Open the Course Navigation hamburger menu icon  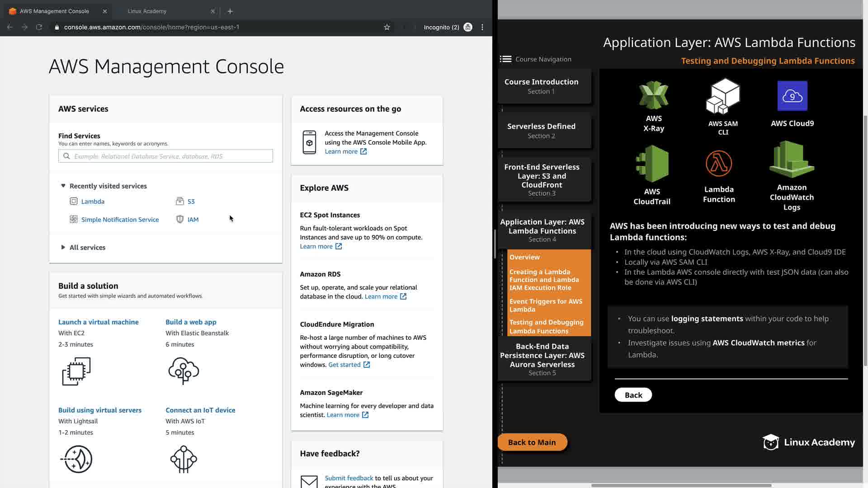point(505,59)
